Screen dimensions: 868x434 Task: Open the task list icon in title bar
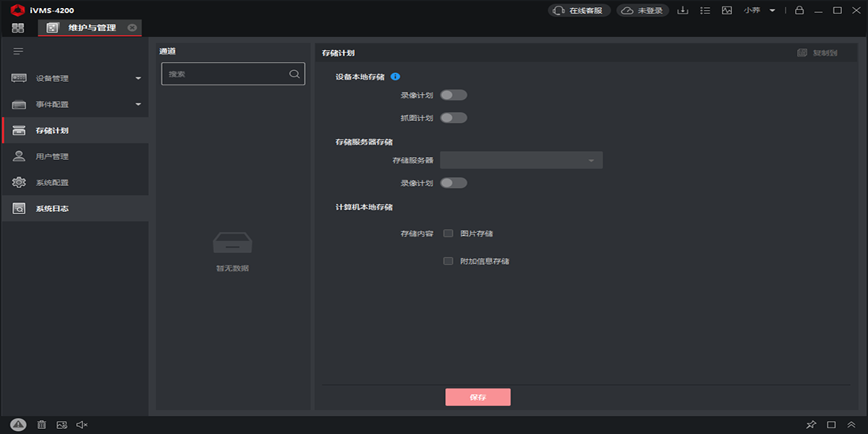click(706, 11)
